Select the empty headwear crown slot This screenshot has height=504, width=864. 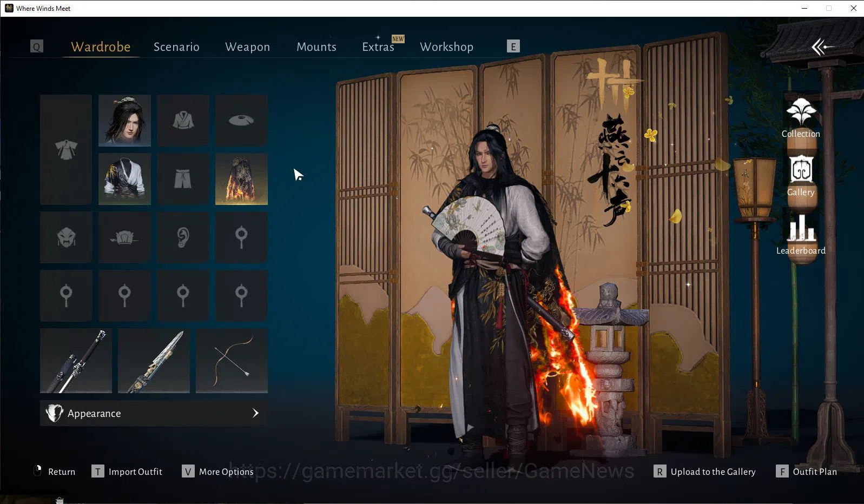click(124, 237)
